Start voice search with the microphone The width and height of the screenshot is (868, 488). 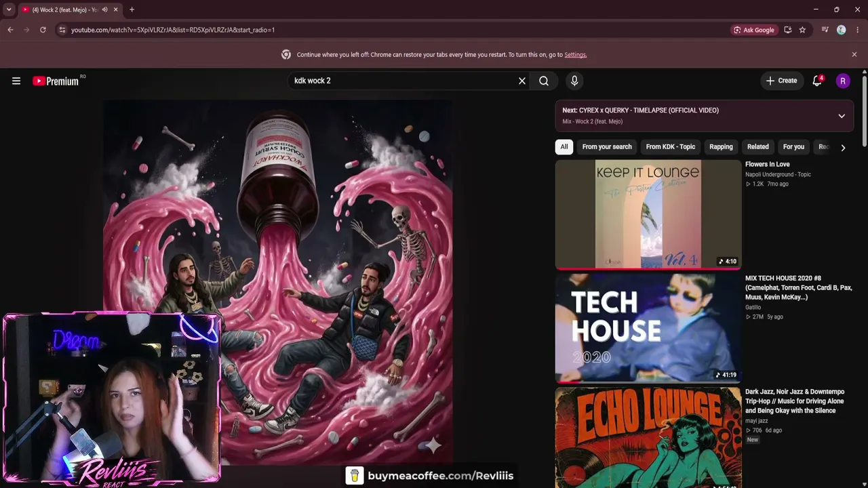point(574,81)
